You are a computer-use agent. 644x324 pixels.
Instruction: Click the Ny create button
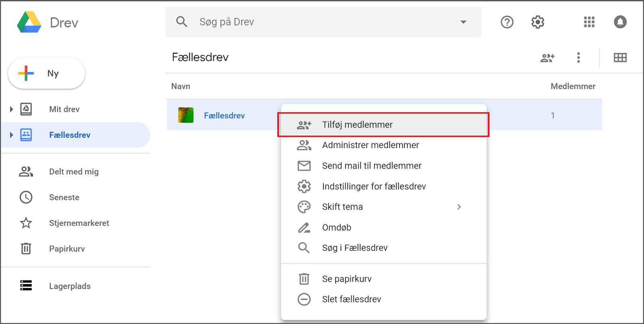(46, 74)
